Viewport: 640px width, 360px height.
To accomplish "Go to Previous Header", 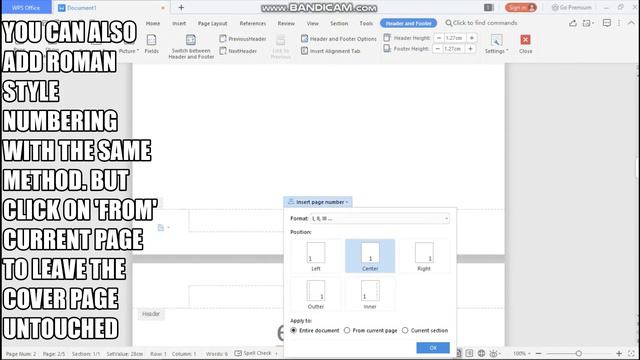I will click(x=243, y=39).
